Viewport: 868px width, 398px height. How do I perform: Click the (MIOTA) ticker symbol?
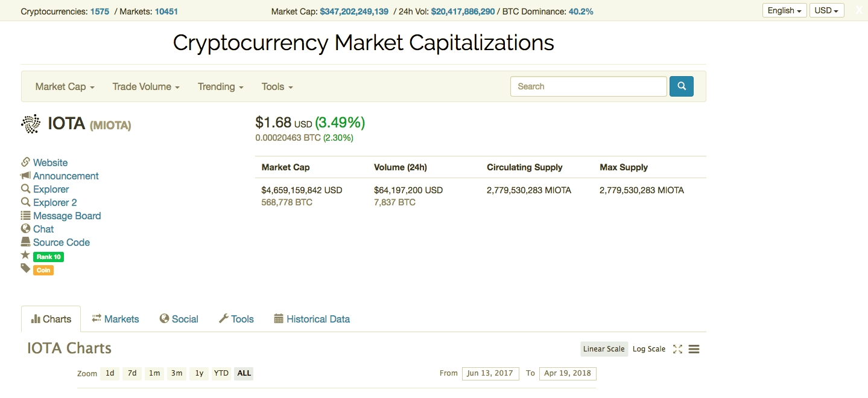click(x=110, y=126)
